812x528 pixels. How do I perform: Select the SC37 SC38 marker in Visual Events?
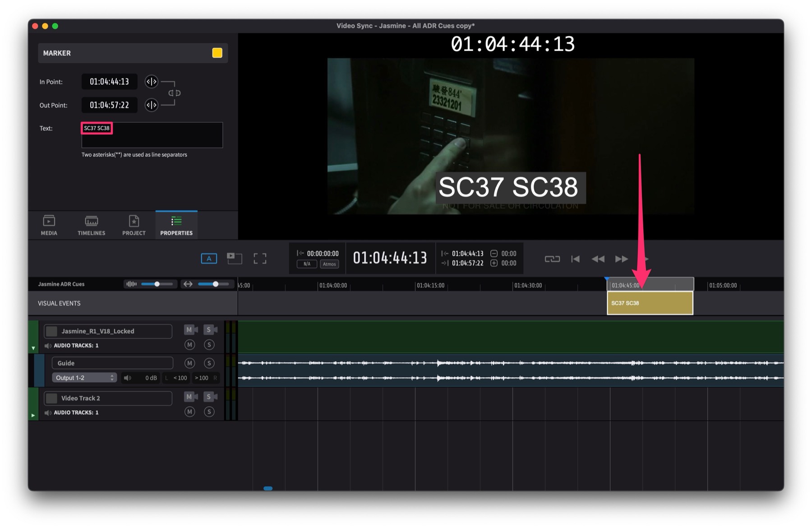point(650,303)
